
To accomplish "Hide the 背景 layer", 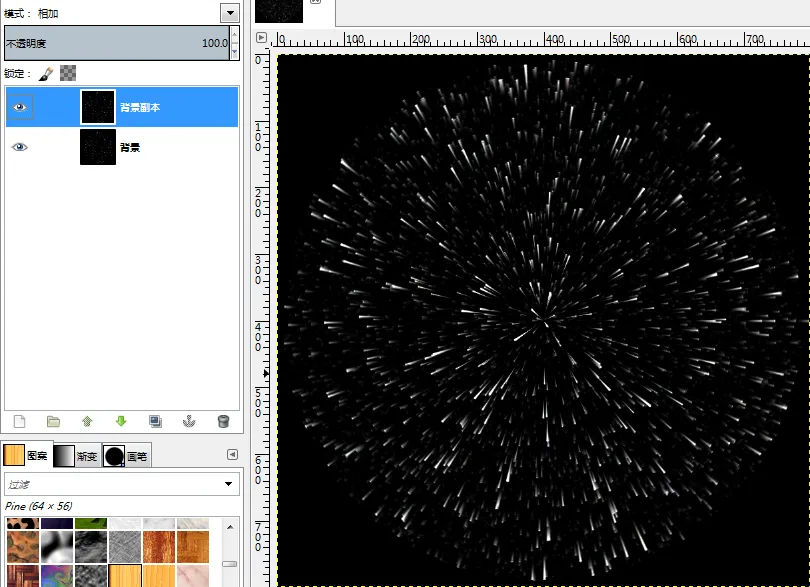I will [x=20, y=147].
